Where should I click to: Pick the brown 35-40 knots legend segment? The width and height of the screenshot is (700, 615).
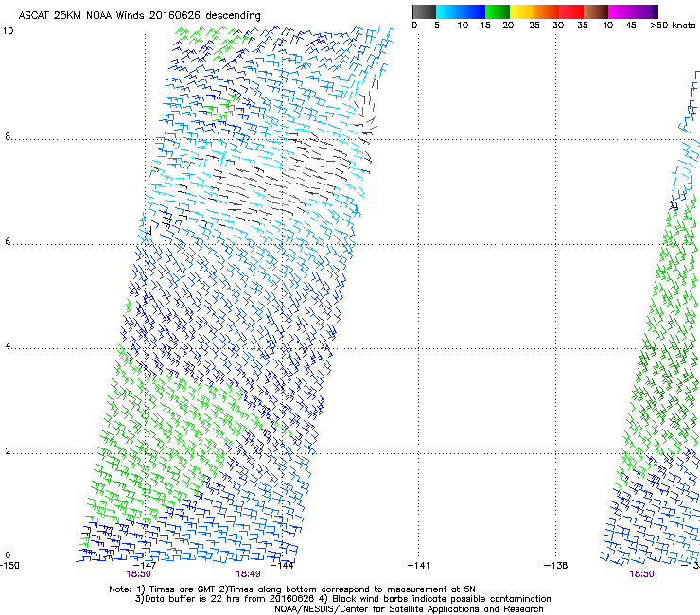pyautogui.click(x=596, y=11)
